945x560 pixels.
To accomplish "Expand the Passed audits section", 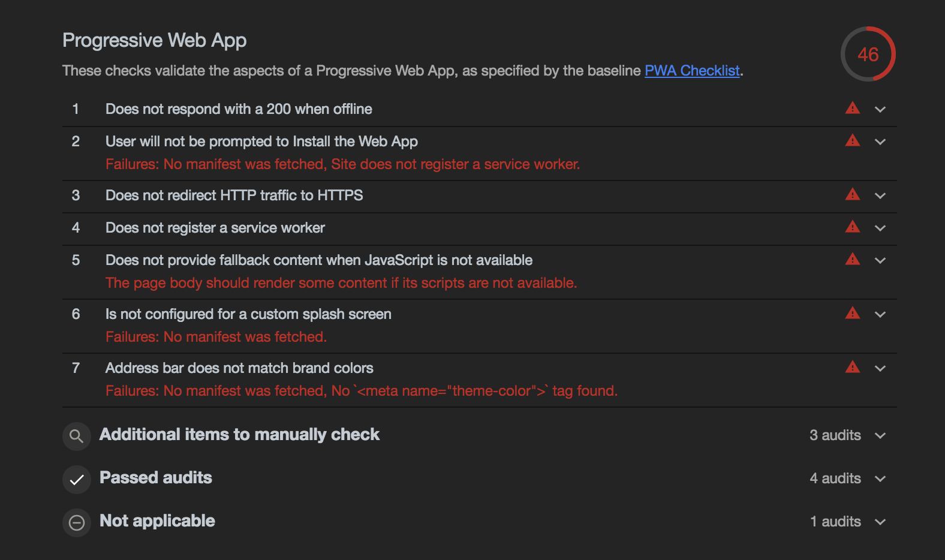I will [880, 478].
